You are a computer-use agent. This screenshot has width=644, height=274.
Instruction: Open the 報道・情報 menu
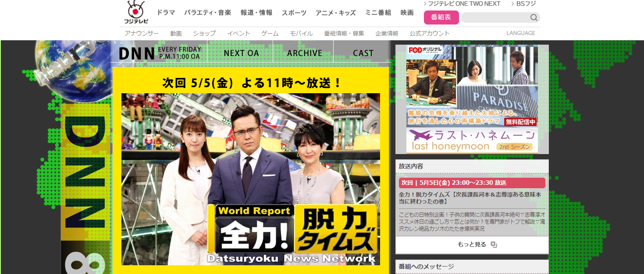(256, 13)
